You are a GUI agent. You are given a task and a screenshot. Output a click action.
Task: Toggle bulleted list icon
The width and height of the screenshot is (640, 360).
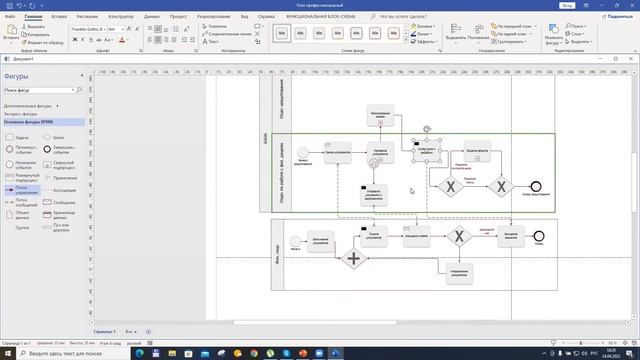[x=176, y=29]
